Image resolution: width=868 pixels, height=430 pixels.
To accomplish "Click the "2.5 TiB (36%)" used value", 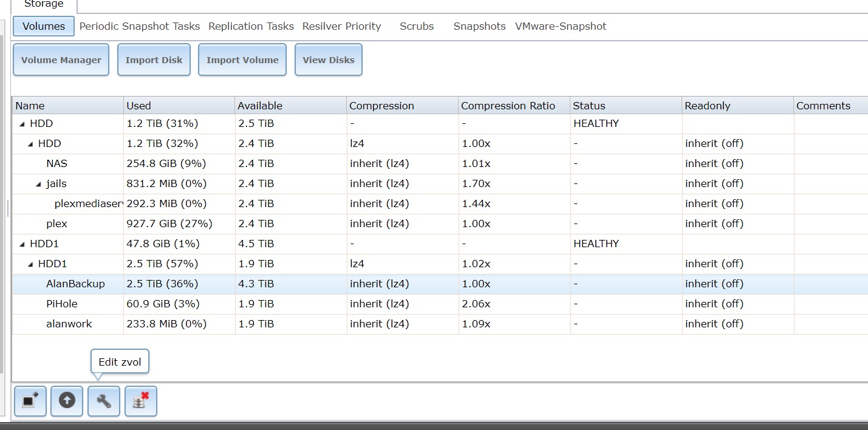I will click(x=162, y=284).
